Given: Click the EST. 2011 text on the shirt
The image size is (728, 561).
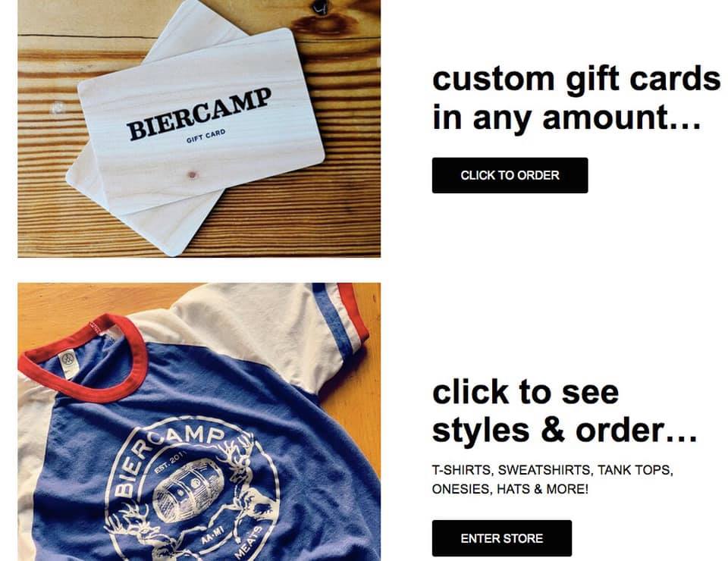Looking at the screenshot, I should pyautogui.click(x=170, y=462).
